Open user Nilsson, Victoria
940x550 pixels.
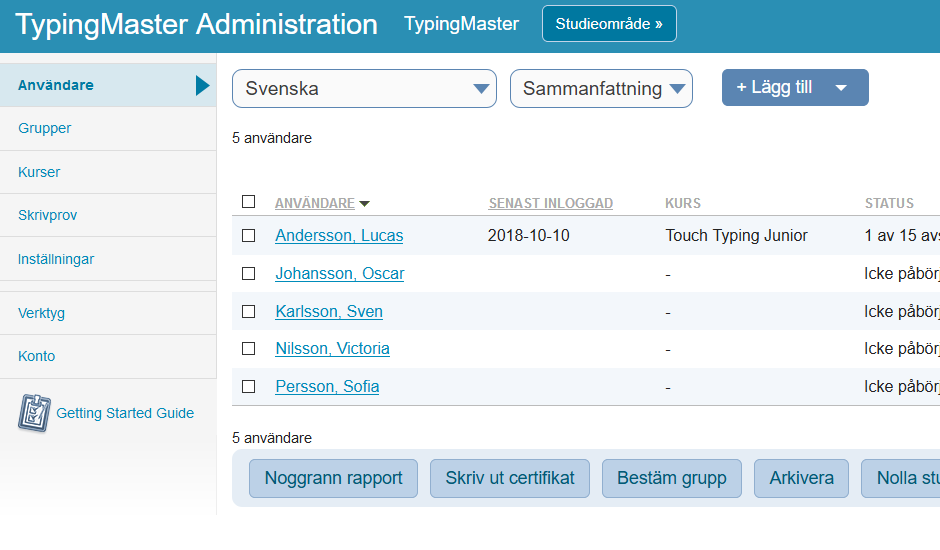[333, 348]
